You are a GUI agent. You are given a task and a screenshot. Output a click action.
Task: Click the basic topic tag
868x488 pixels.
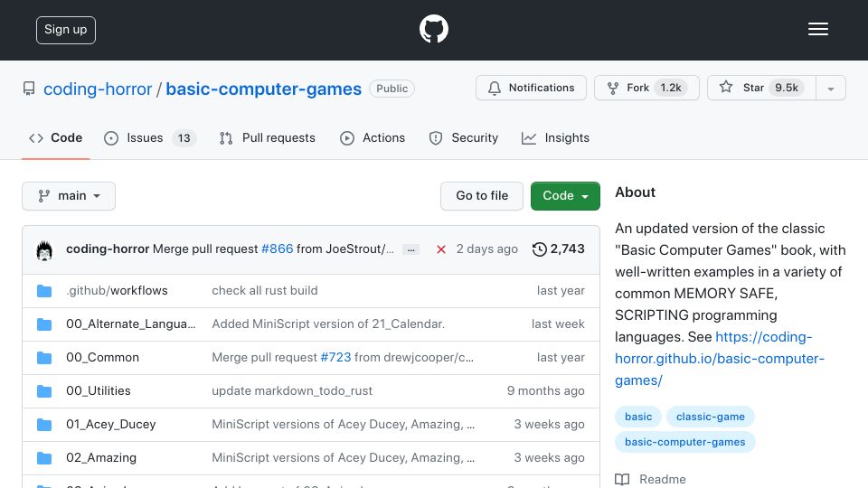[638, 417]
